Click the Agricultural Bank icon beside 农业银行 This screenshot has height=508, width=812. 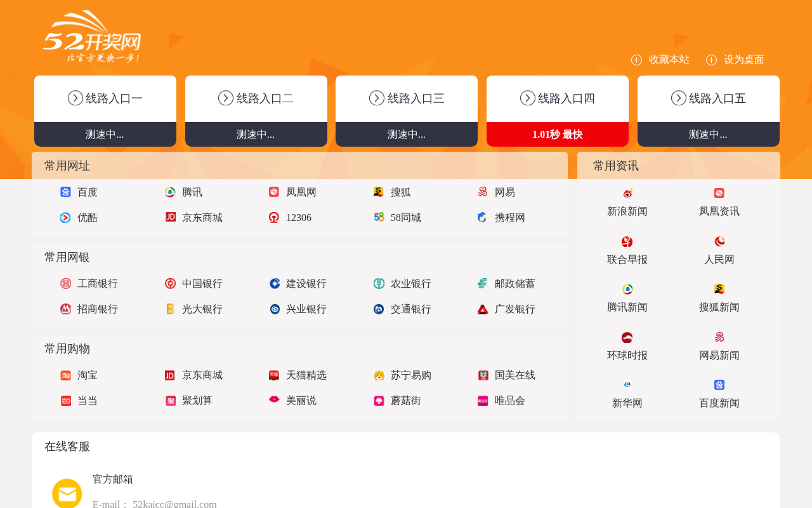(x=379, y=283)
